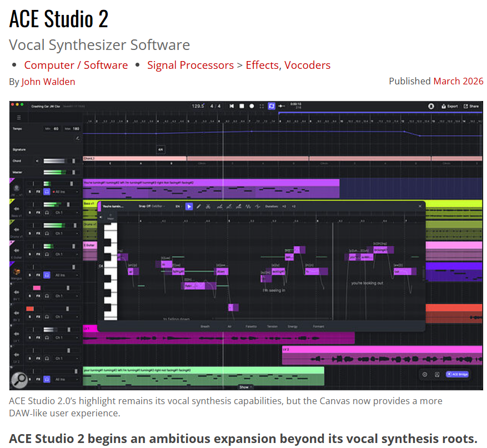
Task: Click the red color swatch on the BV 2 track
Action: 30,309
